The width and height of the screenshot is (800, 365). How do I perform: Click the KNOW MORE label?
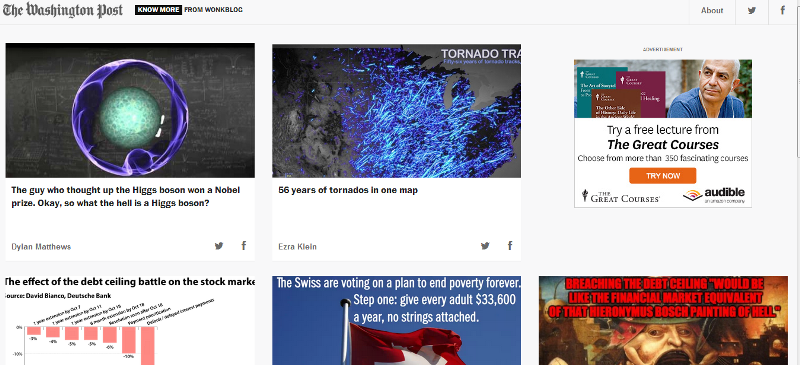coord(158,10)
